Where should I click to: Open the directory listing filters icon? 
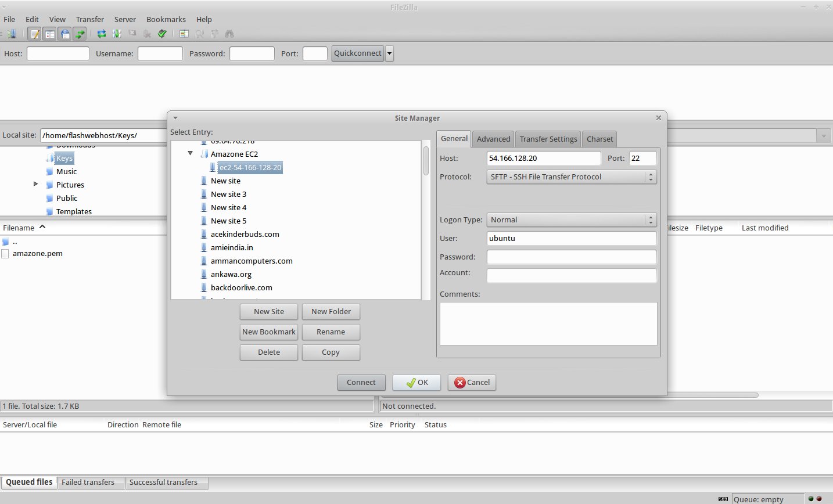coord(184,34)
